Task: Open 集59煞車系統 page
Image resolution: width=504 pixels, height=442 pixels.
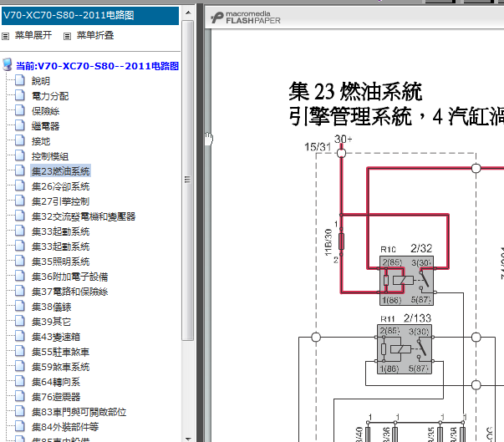Action: [x=60, y=367]
